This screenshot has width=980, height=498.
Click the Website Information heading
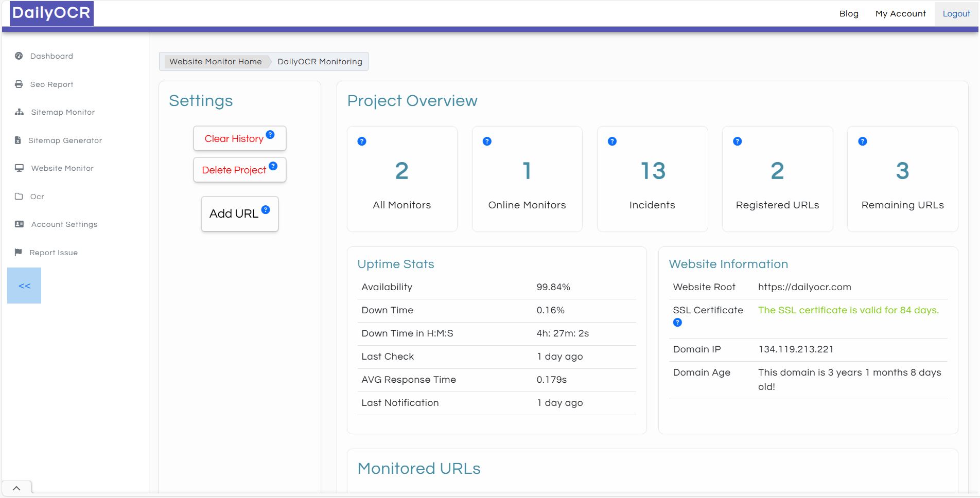[x=728, y=264]
